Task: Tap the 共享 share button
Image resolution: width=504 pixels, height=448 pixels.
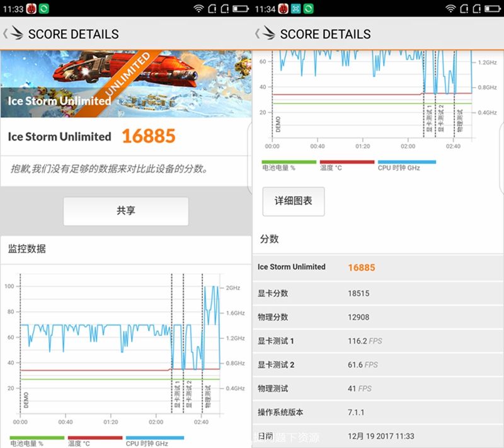Action: [125, 211]
